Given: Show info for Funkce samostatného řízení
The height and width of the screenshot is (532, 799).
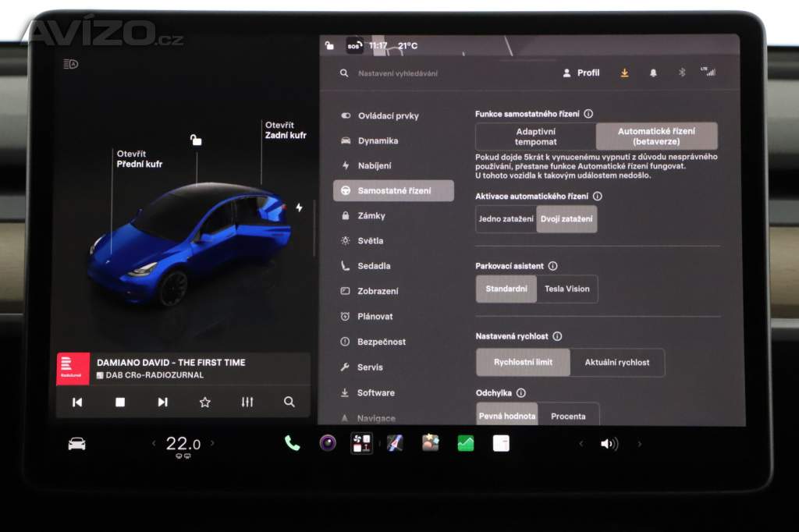Looking at the screenshot, I should (x=588, y=114).
